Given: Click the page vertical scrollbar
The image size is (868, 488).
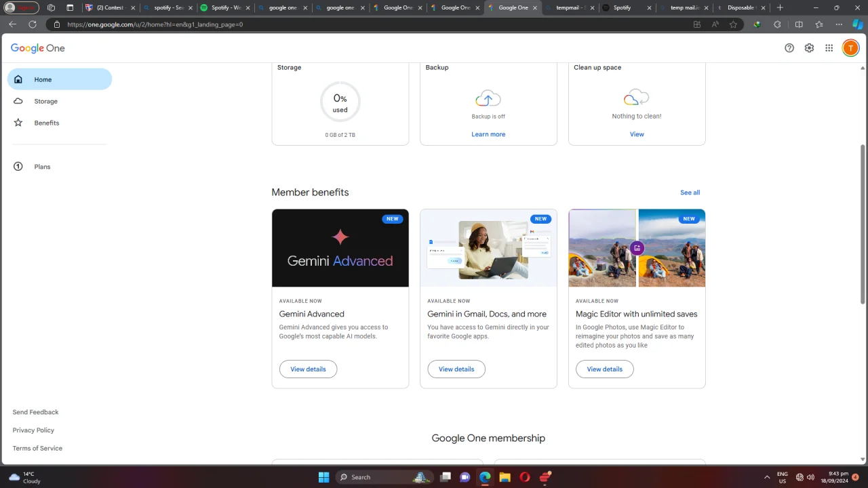Looking at the screenshot, I should (863, 224).
